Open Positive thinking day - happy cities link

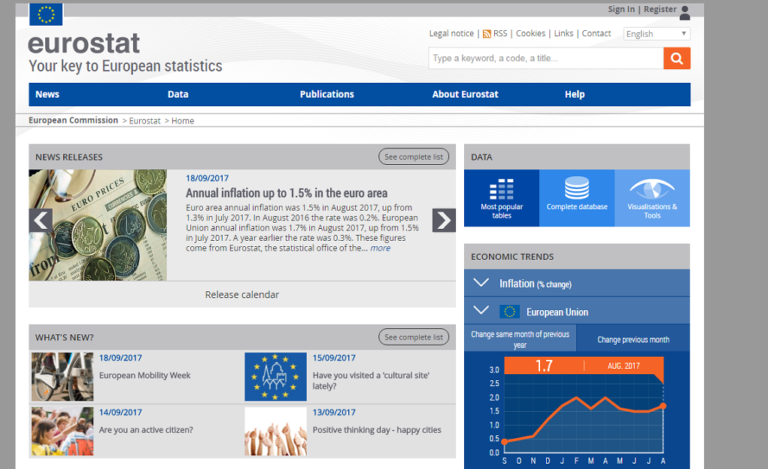click(377, 430)
